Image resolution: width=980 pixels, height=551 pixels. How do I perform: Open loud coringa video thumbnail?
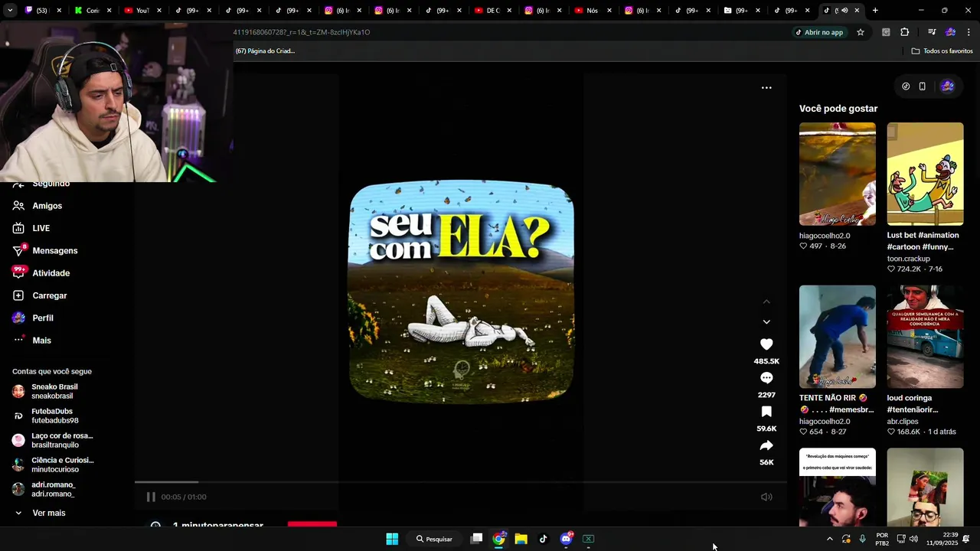coord(925,337)
